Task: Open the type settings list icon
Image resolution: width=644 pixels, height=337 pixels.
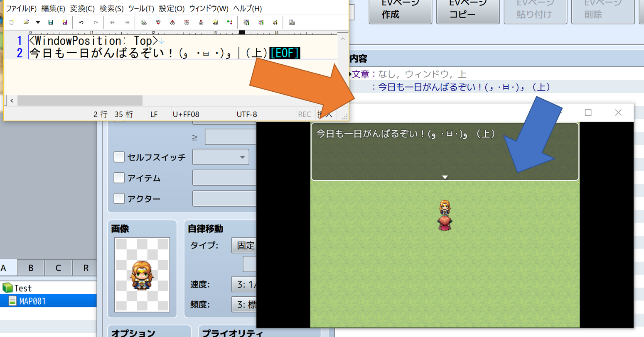Action: tap(246, 22)
